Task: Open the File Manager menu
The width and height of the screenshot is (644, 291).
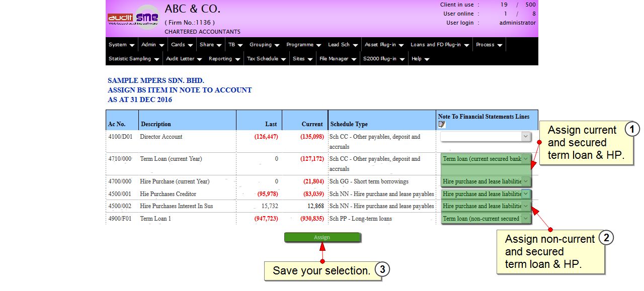Action: pos(338,59)
